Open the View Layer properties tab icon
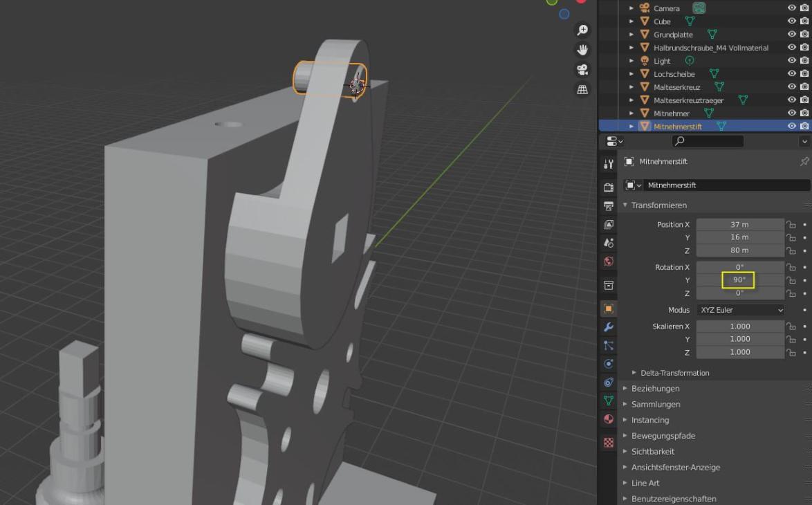Image resolution: width=812 pixels, height=505 pixels. click(609, 224)
